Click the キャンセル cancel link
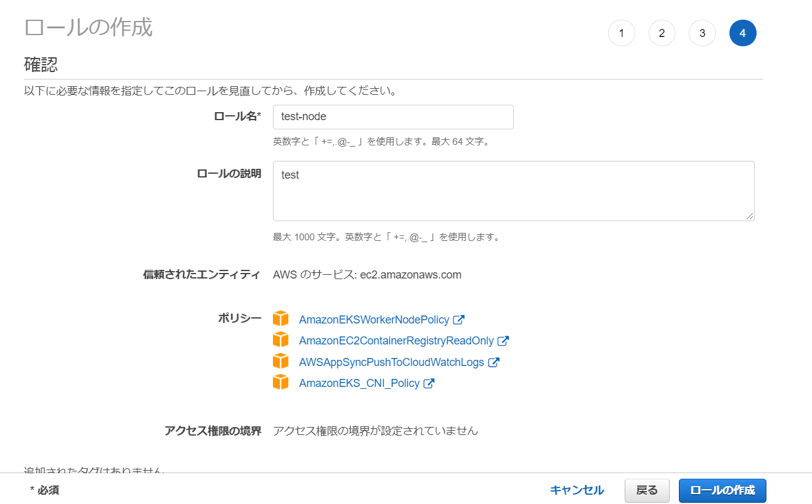 tap(577, 490)
